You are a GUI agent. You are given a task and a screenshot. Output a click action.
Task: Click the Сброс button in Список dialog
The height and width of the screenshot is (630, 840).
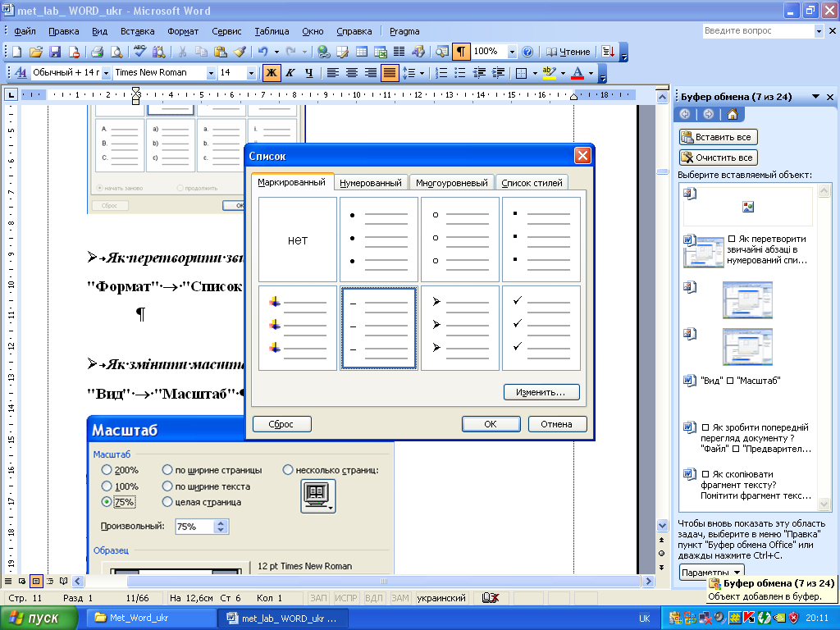coord(281,424)
